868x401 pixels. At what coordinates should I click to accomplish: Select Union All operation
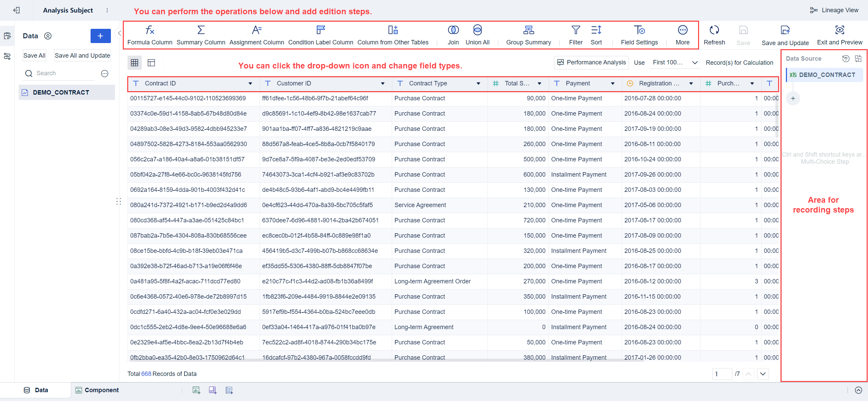tap(477, 35)
